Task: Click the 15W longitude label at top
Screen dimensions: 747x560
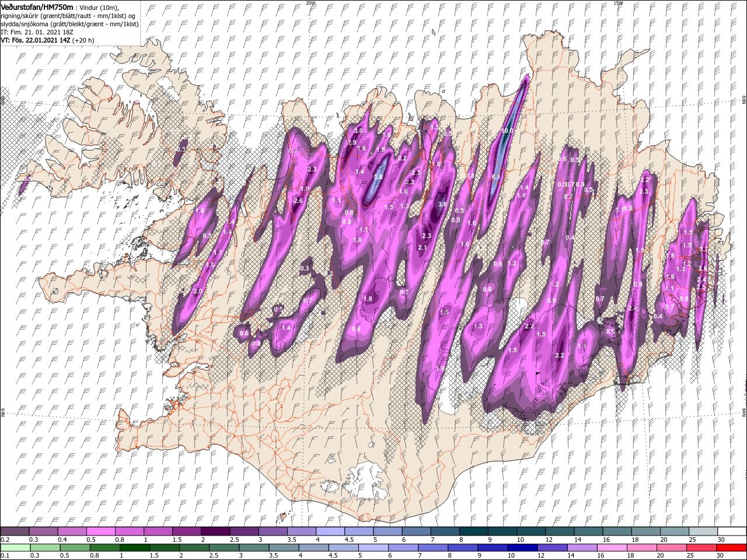Action: tap(618, 3)
